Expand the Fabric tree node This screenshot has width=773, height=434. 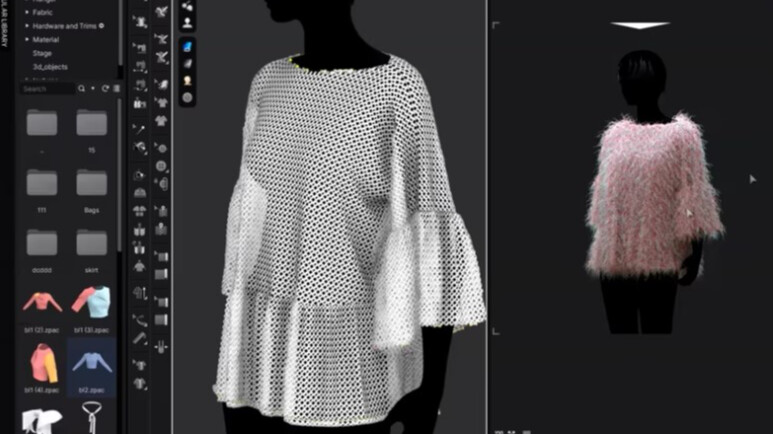[x=27, y=12]
